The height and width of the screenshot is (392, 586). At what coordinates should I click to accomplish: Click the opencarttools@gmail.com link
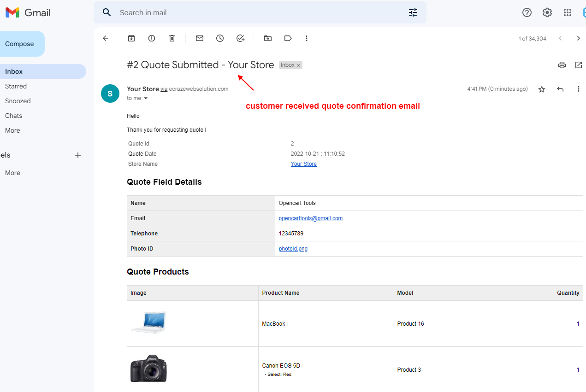tap(311, 218)
